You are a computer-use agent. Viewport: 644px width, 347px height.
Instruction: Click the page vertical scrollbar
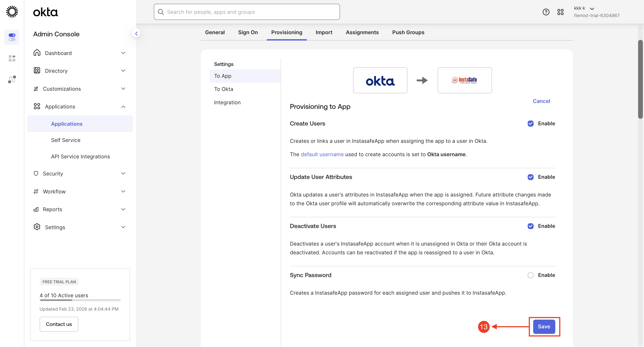[x=640, y=79]
